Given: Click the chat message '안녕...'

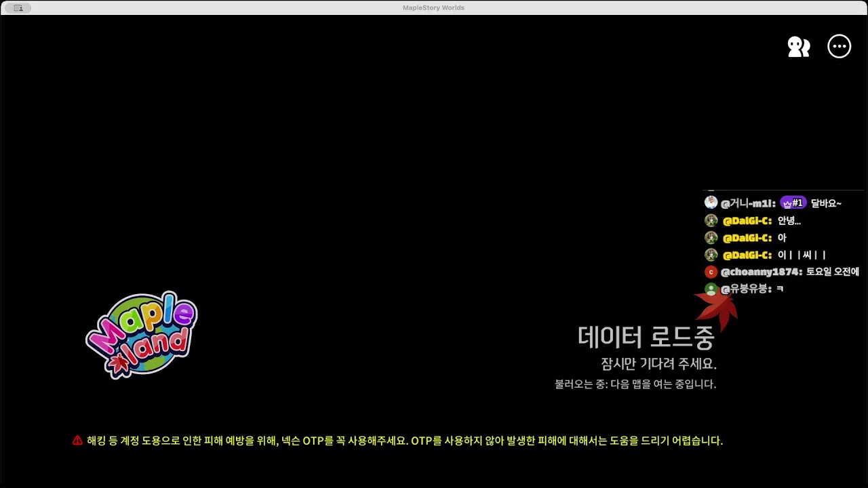Looking at the screenshot, I should click(x=789, y=221).
